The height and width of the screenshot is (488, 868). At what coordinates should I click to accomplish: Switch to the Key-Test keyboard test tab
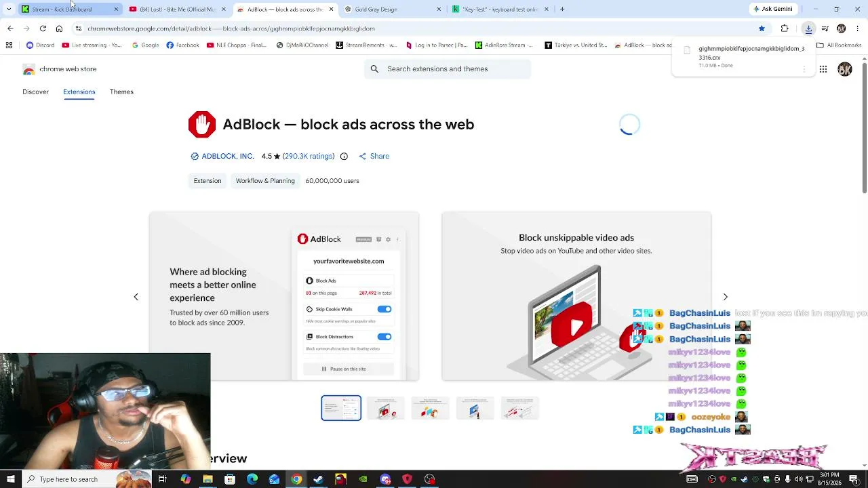[x=500, y=9]
